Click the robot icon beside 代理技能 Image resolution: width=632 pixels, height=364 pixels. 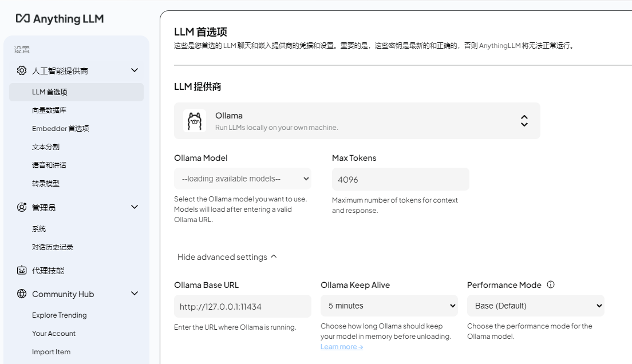[x=22, y=270]
